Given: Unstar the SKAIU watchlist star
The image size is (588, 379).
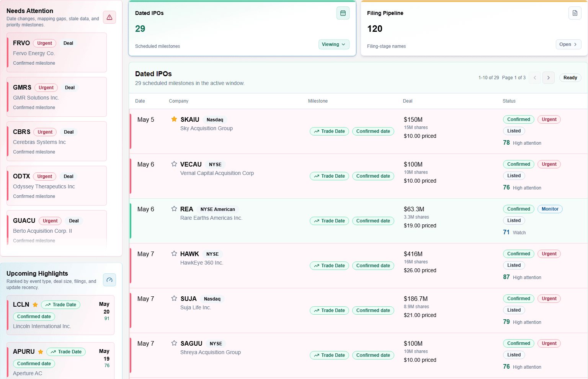Looking at the screenshot, I should pos(174,119).
